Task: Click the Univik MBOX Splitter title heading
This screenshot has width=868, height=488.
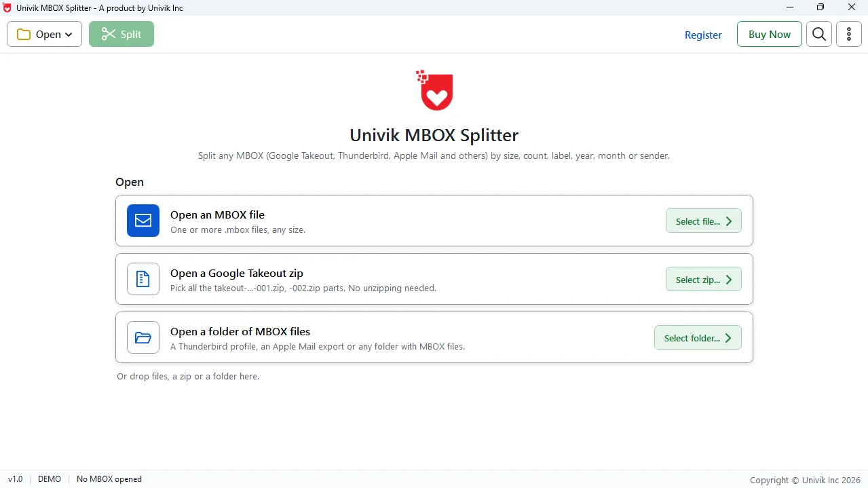Action: 434,135
